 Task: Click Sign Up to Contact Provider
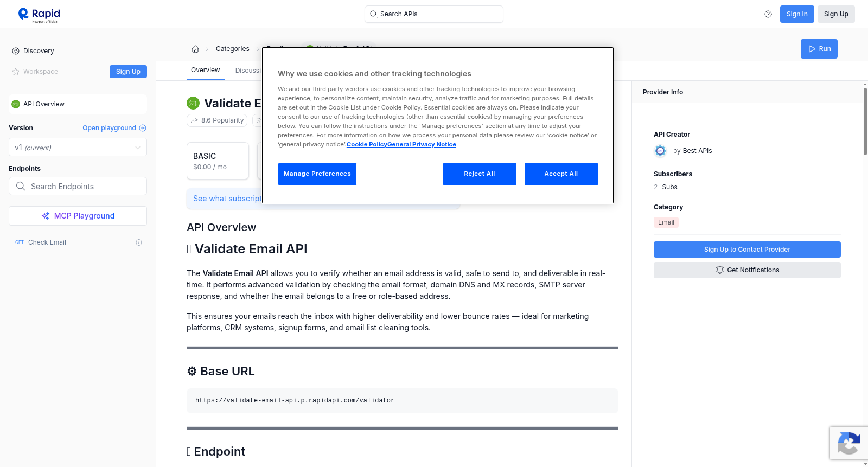[747, 250]
